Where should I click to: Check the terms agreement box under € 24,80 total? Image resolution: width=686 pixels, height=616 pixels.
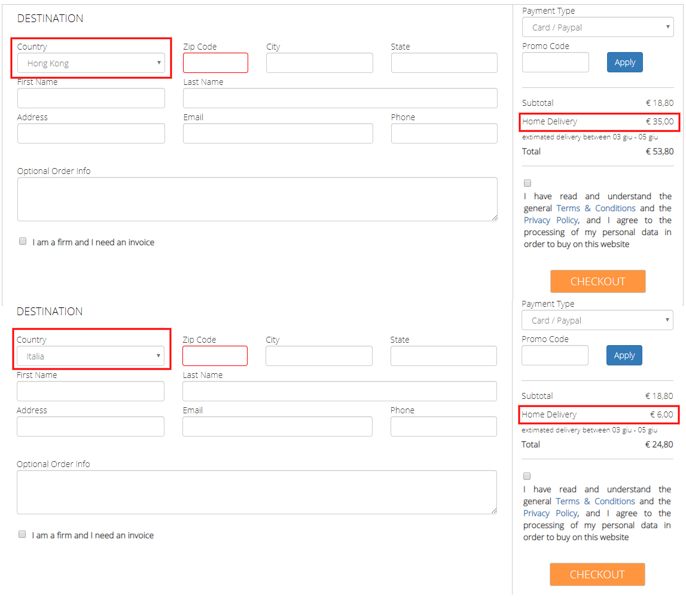pos(527,476)
